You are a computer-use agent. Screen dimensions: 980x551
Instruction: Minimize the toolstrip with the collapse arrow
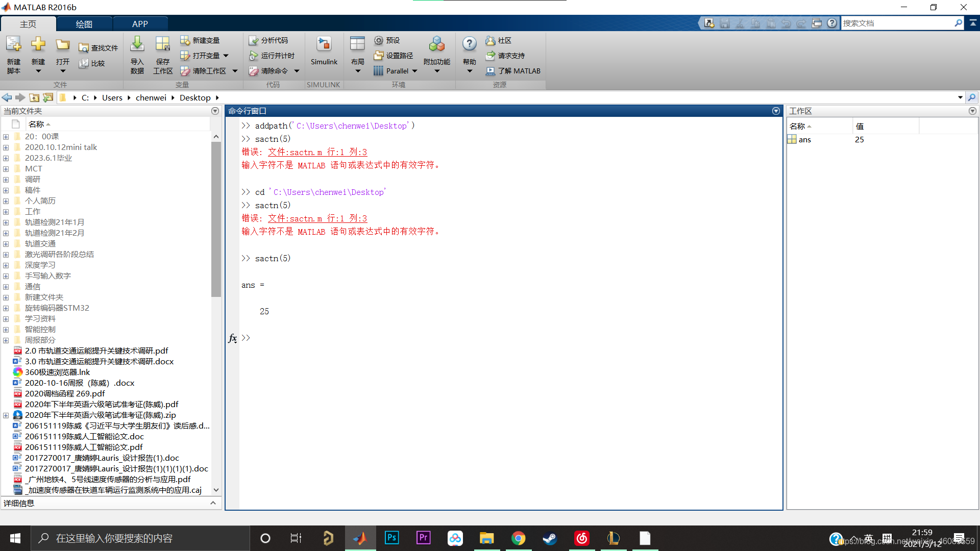973,23
